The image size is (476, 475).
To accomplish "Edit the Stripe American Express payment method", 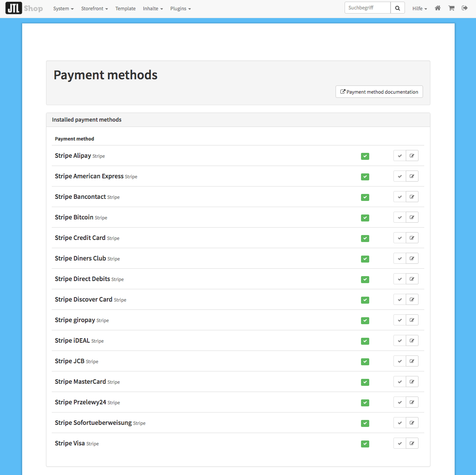I will tap(412, 176).
